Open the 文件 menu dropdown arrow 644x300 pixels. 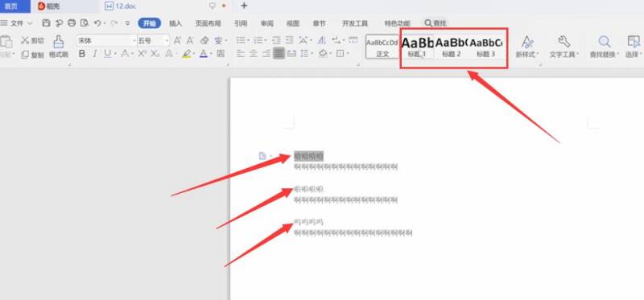tap(30, 23)
